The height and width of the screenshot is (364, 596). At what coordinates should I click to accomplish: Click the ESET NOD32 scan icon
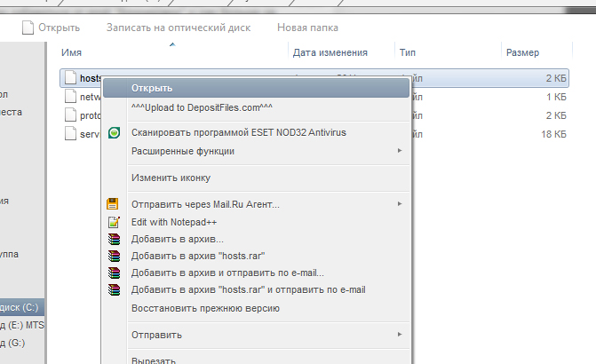(x=113, y=133)
